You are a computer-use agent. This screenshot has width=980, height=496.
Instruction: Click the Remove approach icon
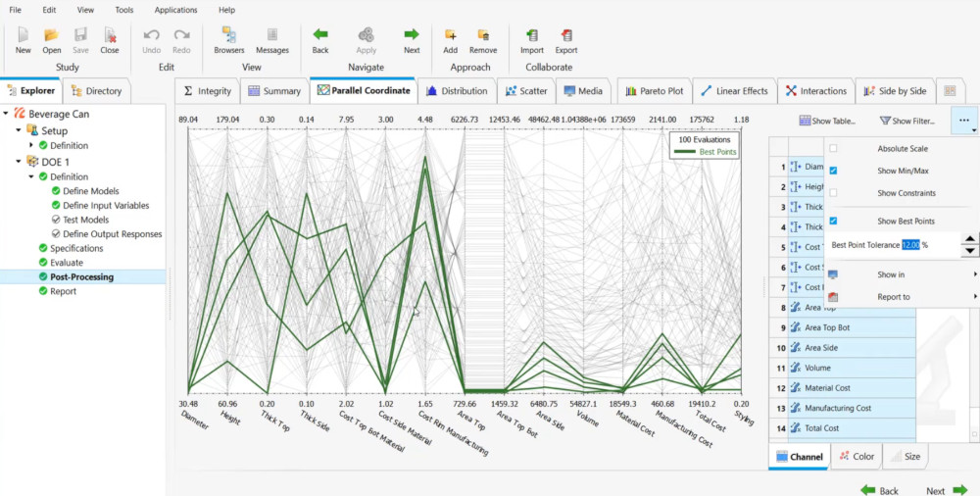coord(482,35)
